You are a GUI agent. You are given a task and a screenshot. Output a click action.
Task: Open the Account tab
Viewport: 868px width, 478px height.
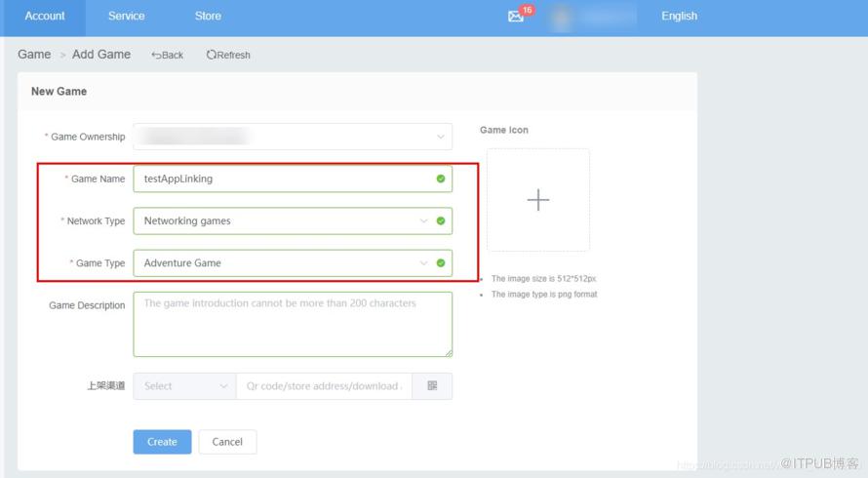click(x=44, y=16)
